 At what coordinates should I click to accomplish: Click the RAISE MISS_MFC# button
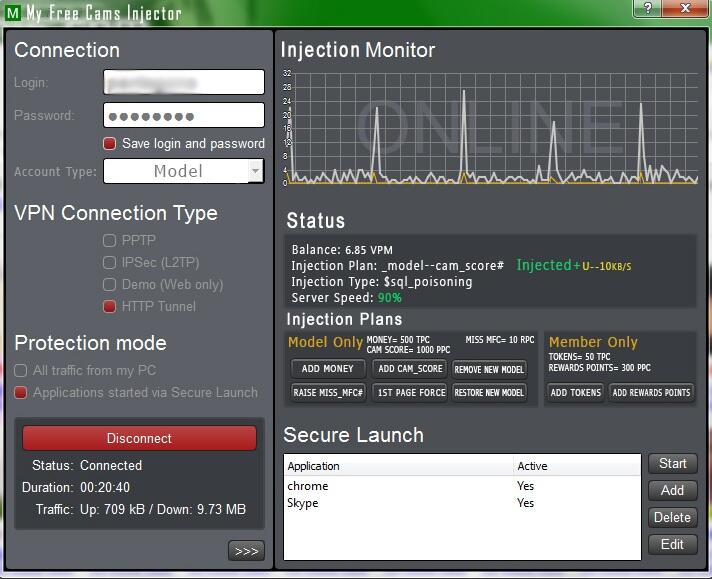[327, 392]
